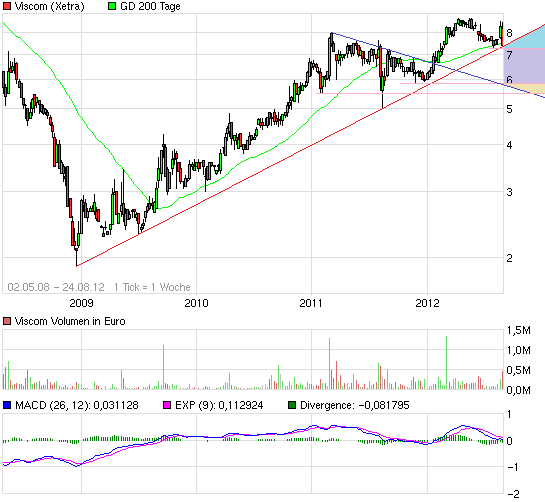Click the volume axis label 1,0M

pos(519,350)
